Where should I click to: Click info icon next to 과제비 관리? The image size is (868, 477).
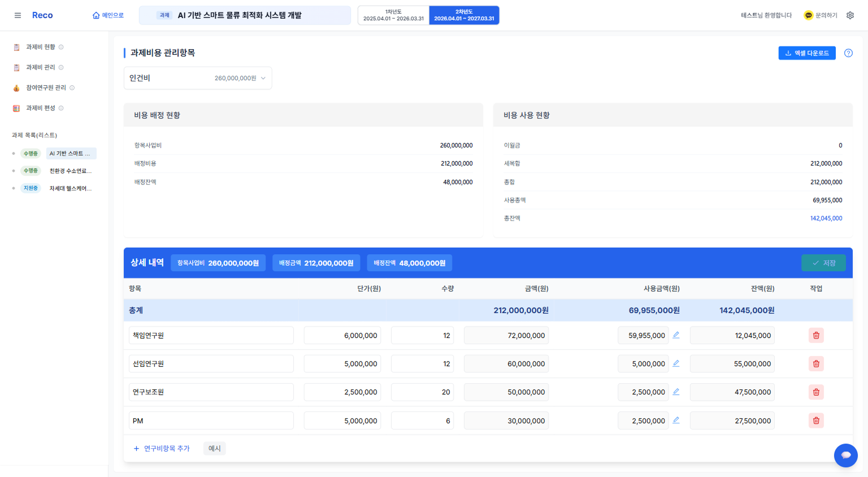(61, 67)
